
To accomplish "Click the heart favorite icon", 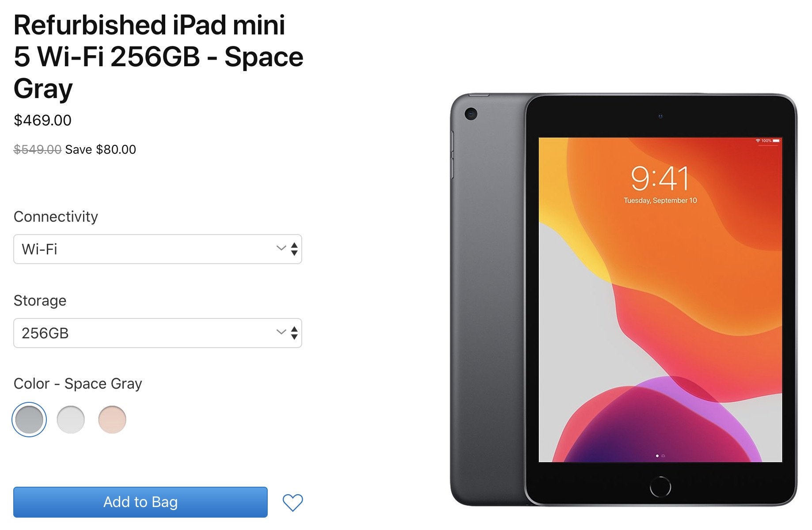I will point(292,503).
